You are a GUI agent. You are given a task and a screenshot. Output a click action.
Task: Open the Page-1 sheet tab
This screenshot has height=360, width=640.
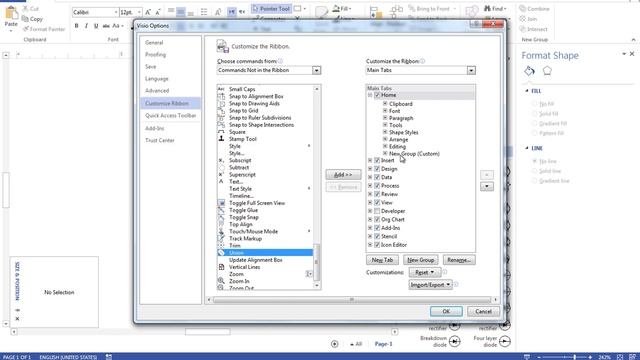384,344
